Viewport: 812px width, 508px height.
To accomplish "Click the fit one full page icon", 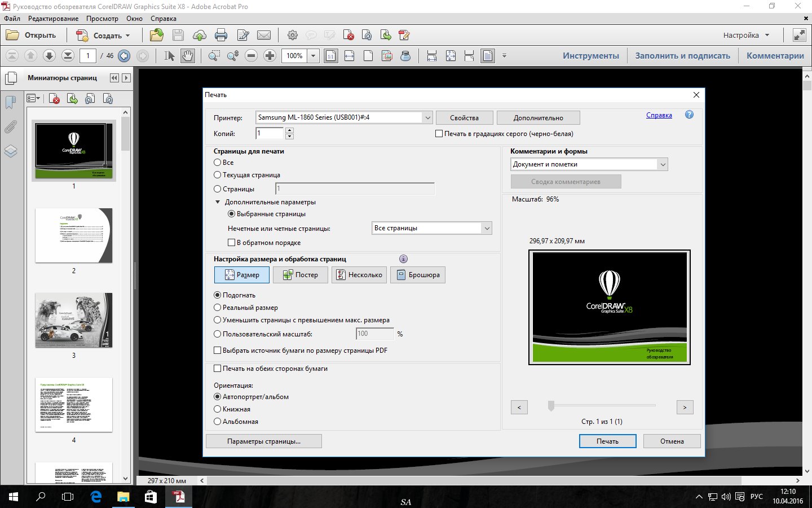I will 368,55.
